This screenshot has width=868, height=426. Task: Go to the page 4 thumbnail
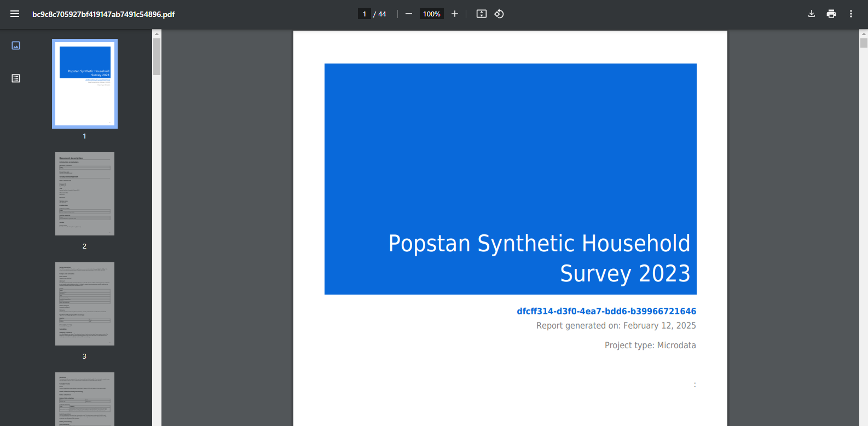pos(85,399)
